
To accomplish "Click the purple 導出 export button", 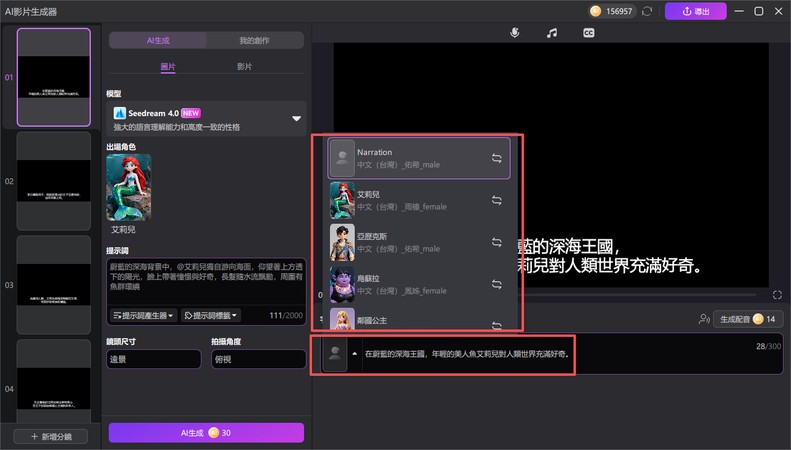I will pyautogui.click(x=696, y=11).
